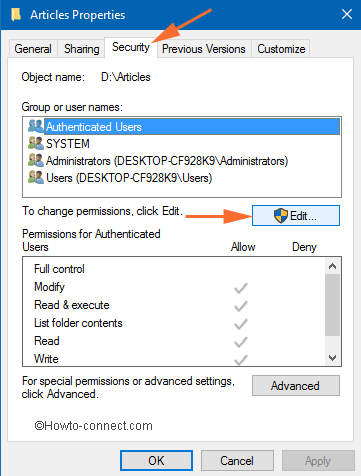This screenshot has height=476, width=361.
Task: Click the Authenticated Users group icon
Action: pos(36,126)
